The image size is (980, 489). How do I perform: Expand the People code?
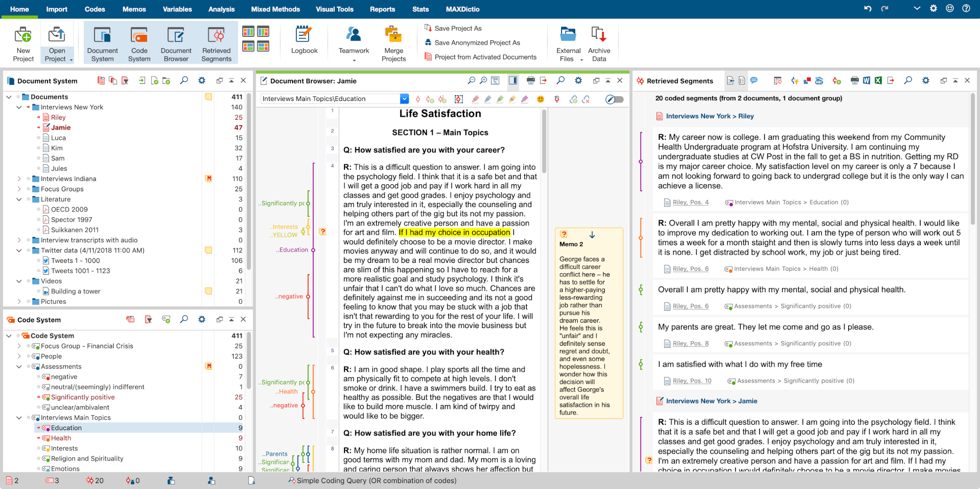point(19,357)
